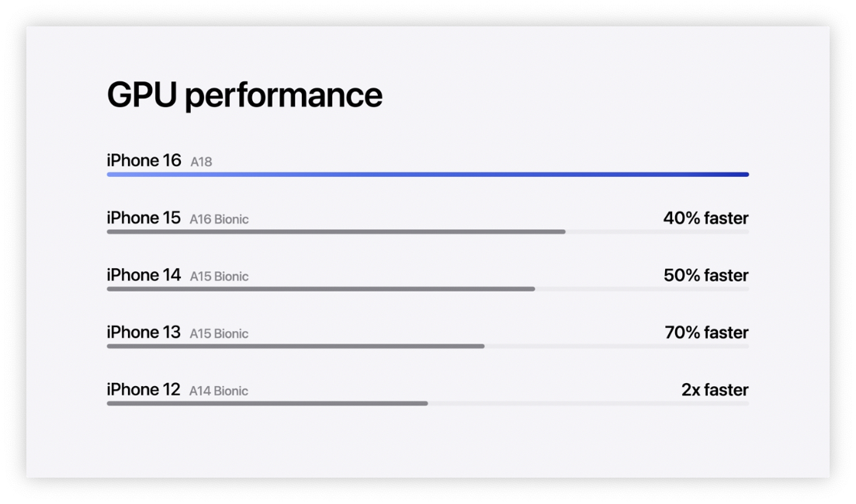Select the iPhone 14 label
Viewport: 856px width, 504px height.
[144, 275]
